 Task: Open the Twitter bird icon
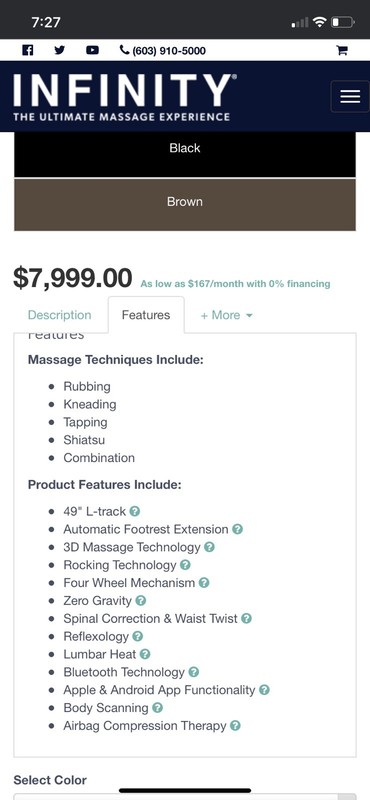click(60, 50)
